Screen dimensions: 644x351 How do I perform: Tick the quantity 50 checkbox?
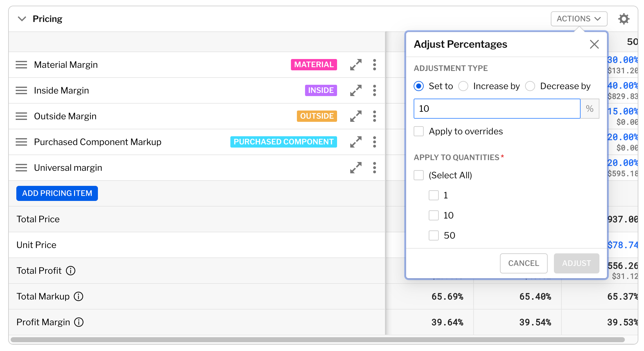tap(434, 235)
